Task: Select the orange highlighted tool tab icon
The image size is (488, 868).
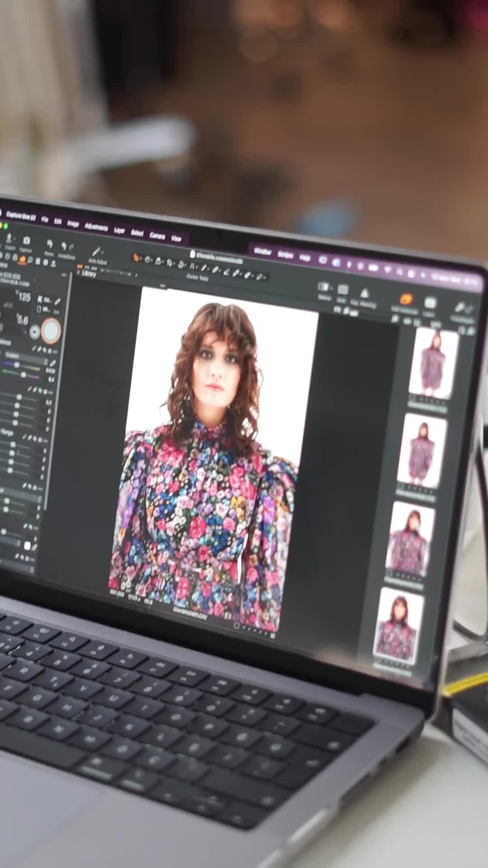Action: [x=22, y=260]
